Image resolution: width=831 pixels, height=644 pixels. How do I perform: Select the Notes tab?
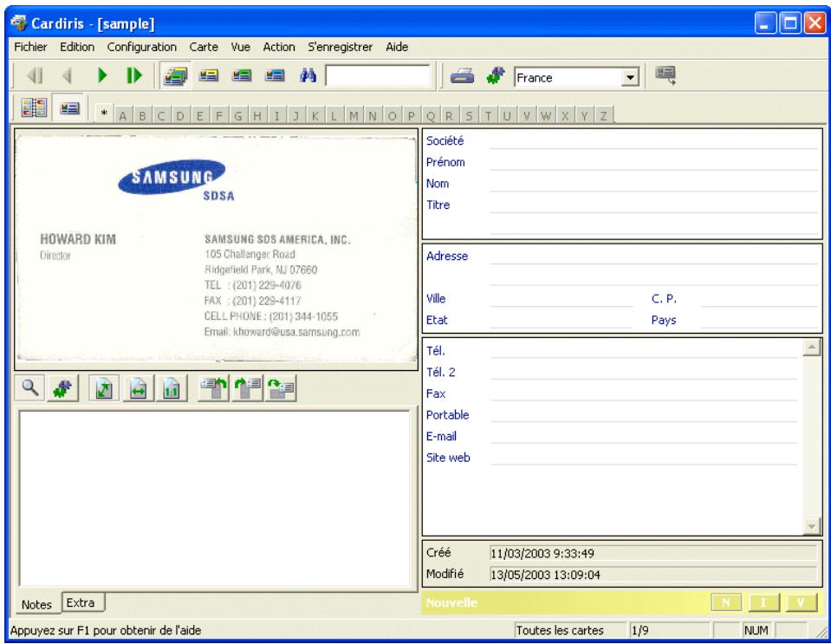pos(36,604)
